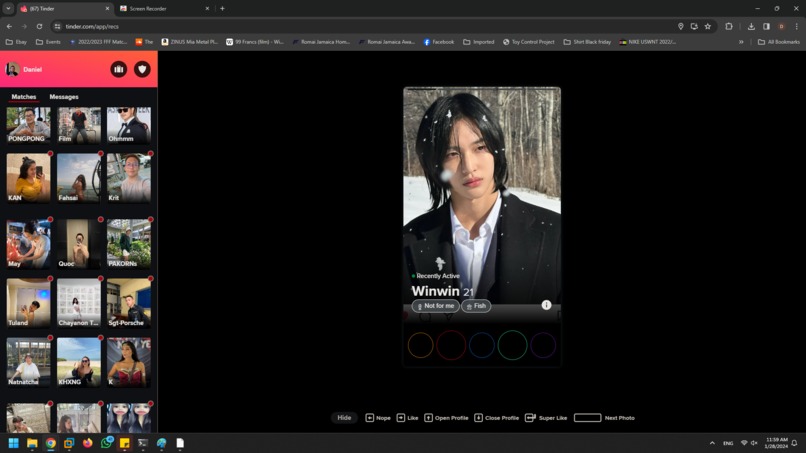Open WhatsApp from the taskbar
The image size is (806, 453).
pyautogui.click(x=106, y=443)
